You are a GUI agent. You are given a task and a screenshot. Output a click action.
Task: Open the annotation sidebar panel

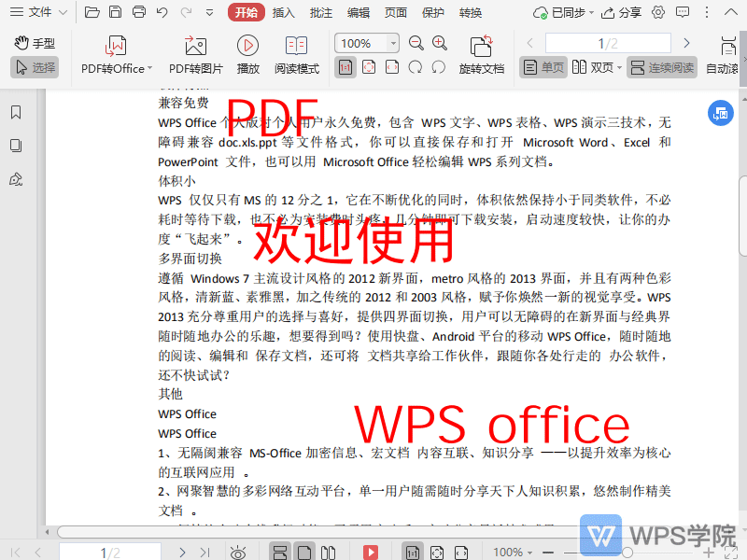[x=16, y=179]
